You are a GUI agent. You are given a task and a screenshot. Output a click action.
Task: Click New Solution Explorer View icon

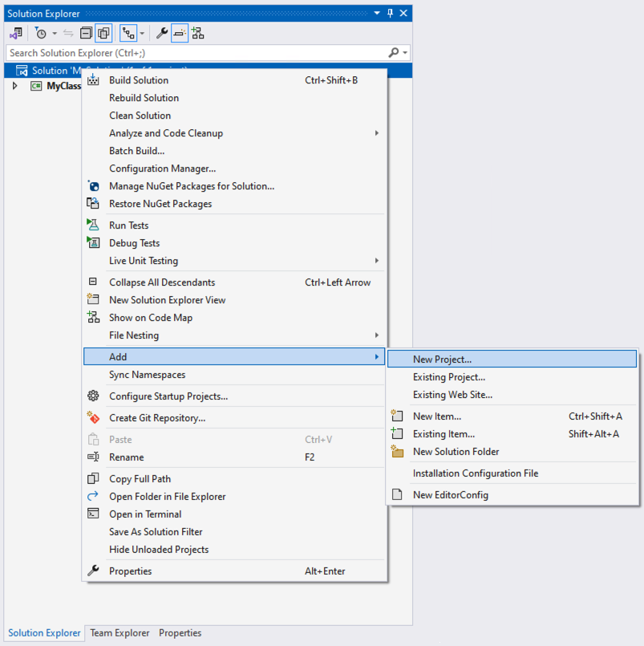94,299
